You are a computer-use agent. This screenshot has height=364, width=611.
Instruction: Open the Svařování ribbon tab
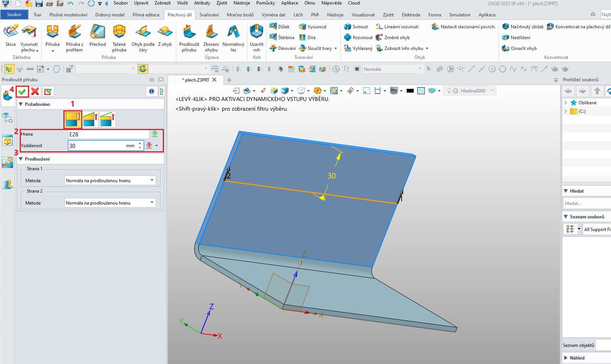[209, 15]
